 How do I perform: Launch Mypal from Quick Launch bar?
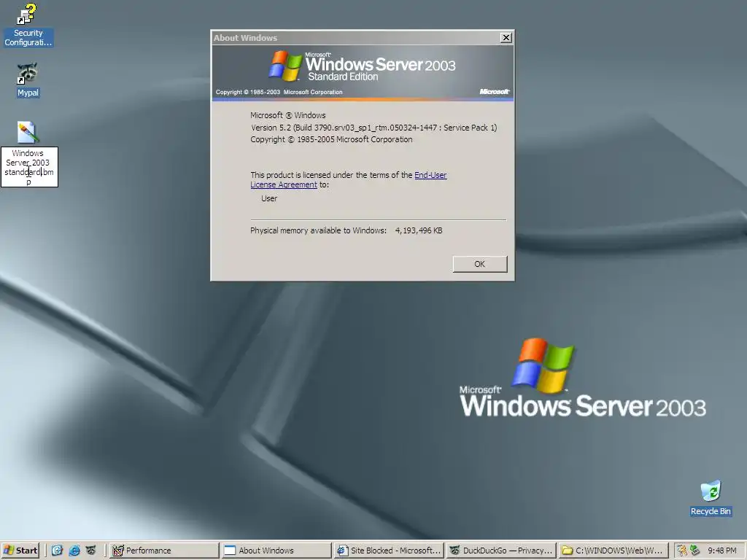[91, 551]
